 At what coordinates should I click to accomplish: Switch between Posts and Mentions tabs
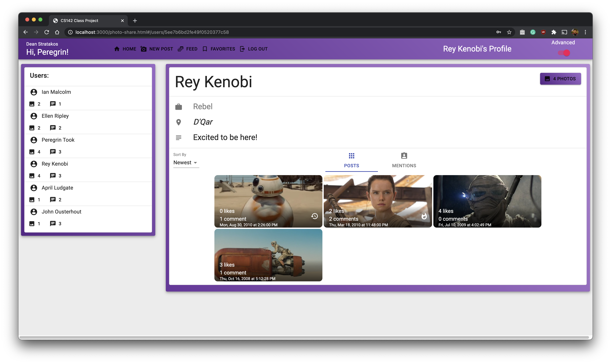pyautogui.click(x=404, y=160)
